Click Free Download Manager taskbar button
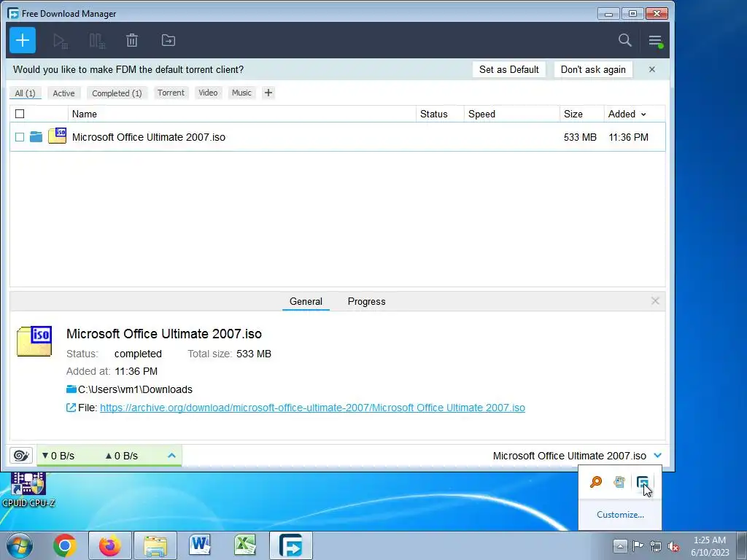 (x=290, y=545)
